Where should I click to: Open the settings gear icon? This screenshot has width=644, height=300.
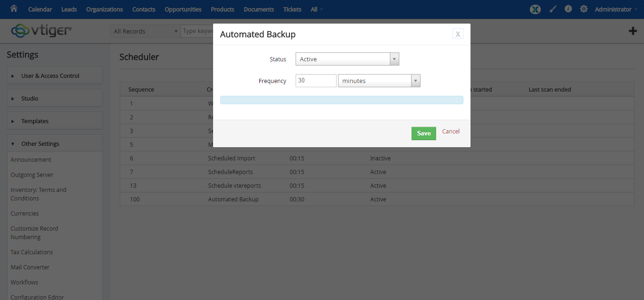pyautogui.click(x=584, y=9)
